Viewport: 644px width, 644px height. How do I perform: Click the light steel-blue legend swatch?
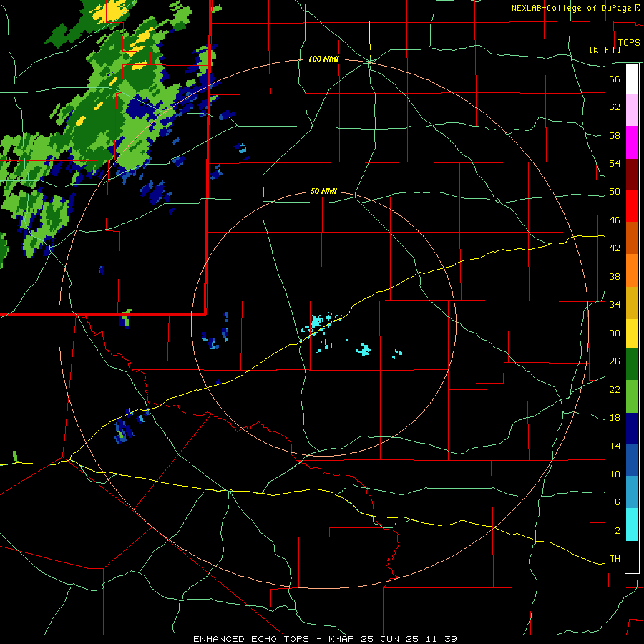(632, 492)
